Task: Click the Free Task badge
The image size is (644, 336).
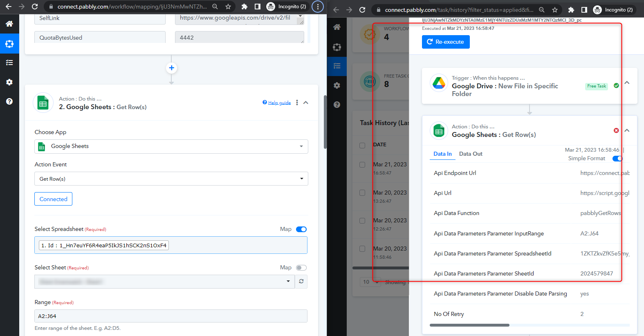Action: pos(597,86)
